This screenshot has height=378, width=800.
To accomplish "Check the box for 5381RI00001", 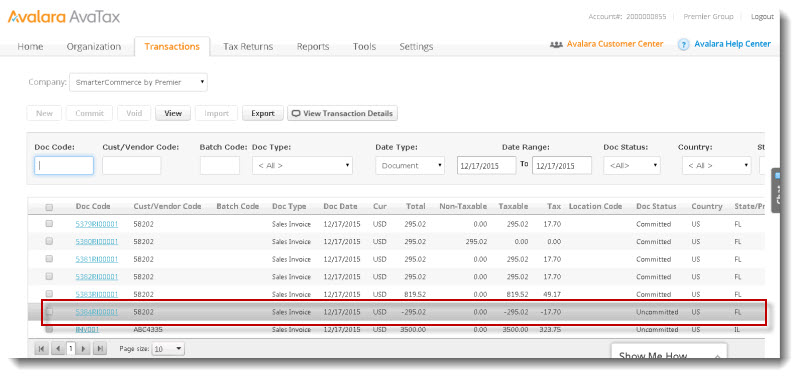I will click(x=49, y=259).
